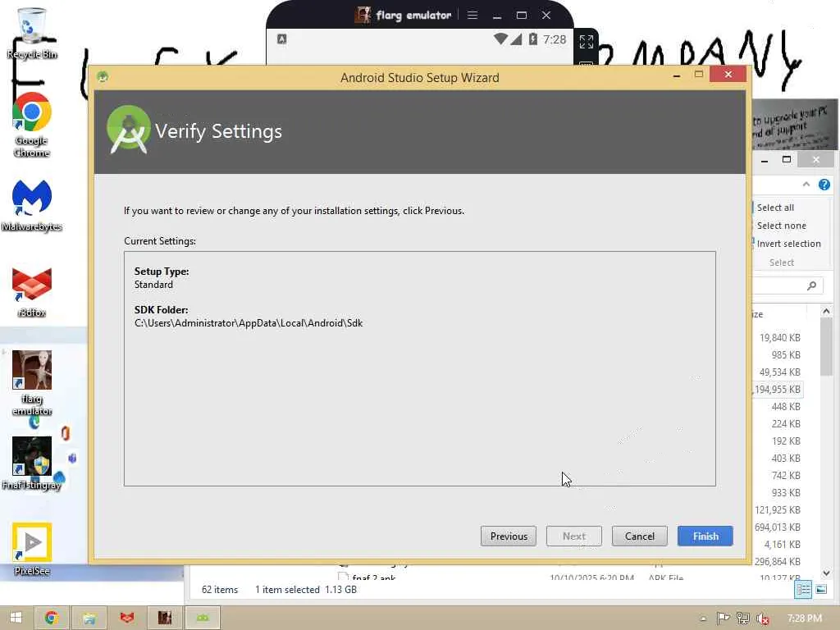Viewport: 840px width, 630px height.
Task: Launch Google Chrome from desktop shortcut
Action: point(32,125)
